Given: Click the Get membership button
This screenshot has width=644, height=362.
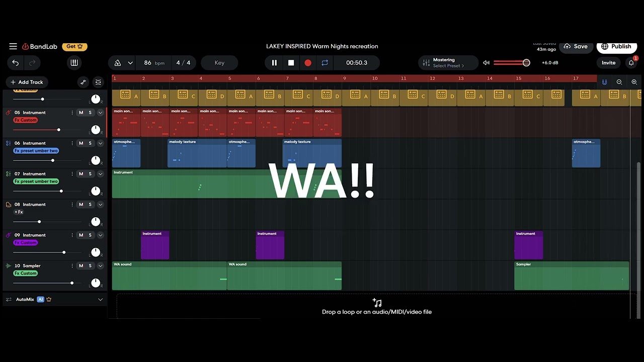Looking at the screenshot, I should pos(75,46).
